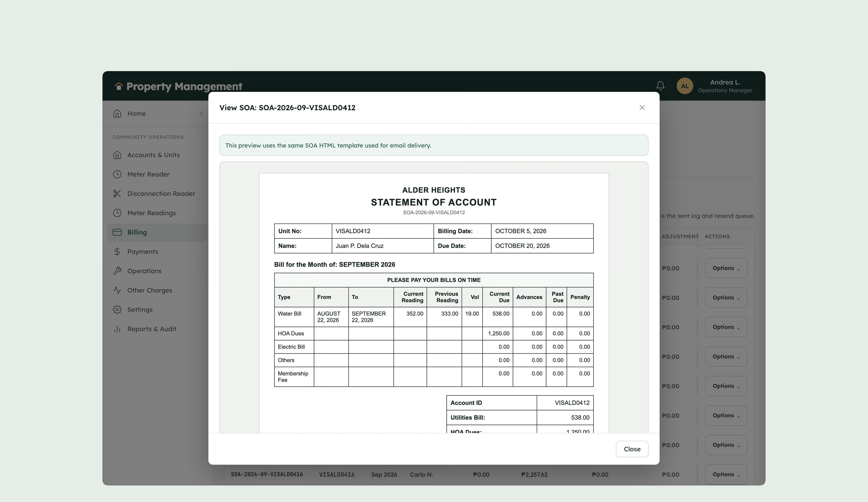Click Billing Date value OCTOBER 5, 2026
The image size is (868, 502).
click(x=520, y=231)
